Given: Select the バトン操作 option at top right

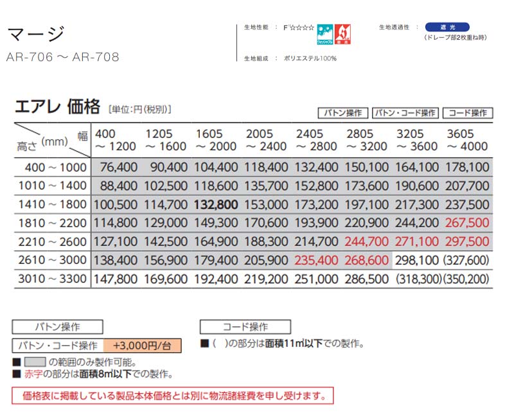Looking at the screenshot, I should [x=344, y=113].
